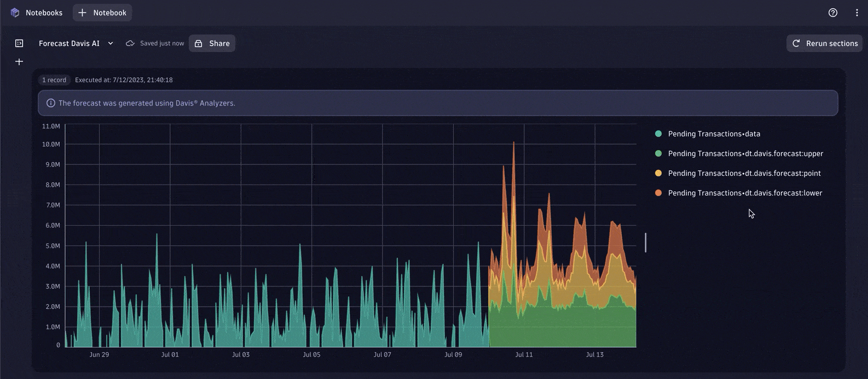Open the three-dot more options menu
The image size is (868, 379).
[x=857, y=13]
